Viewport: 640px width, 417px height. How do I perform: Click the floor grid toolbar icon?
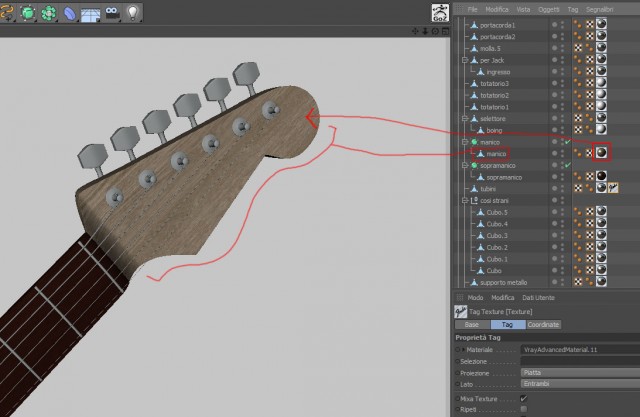pyautogui.click(x=91, y=14)
